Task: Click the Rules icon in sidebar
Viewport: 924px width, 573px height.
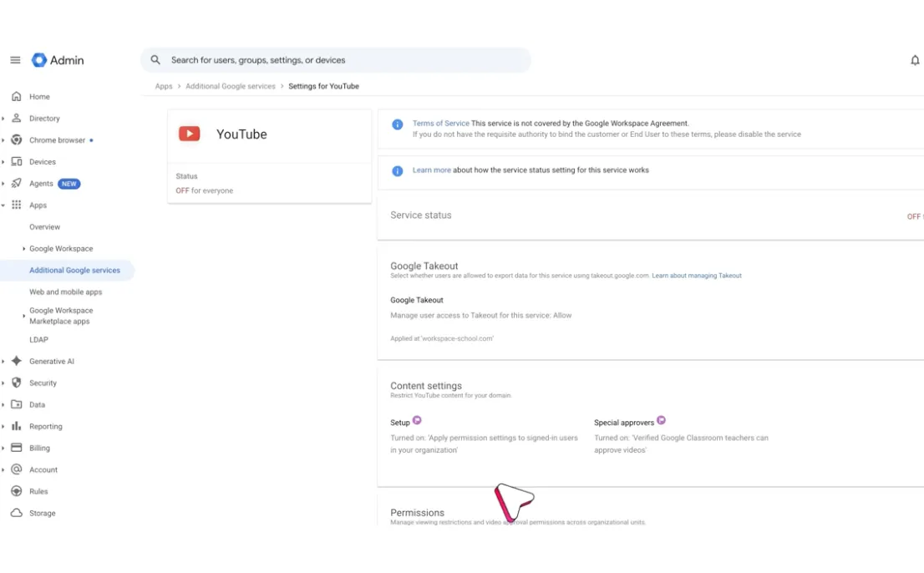Action: point(17,491)
